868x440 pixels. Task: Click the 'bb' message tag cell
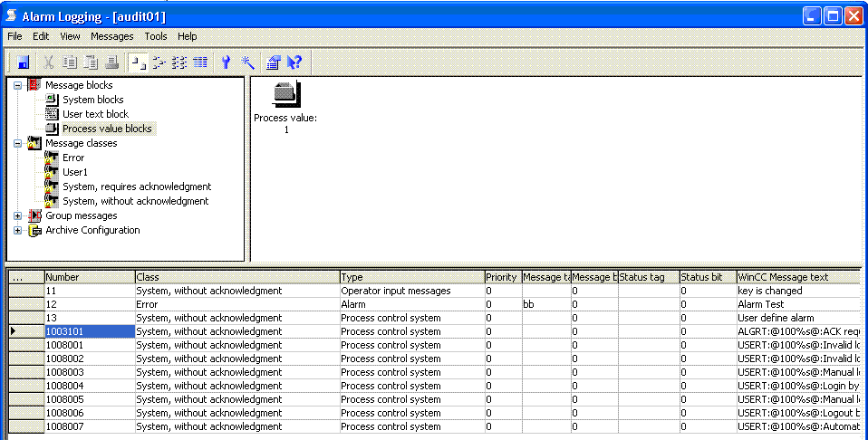(x=546, y=304)
